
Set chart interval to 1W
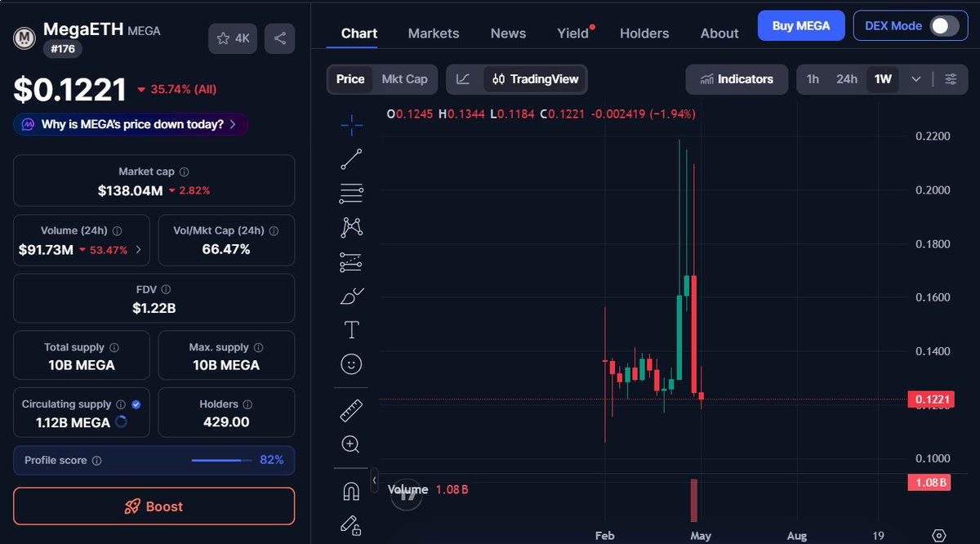883,79
